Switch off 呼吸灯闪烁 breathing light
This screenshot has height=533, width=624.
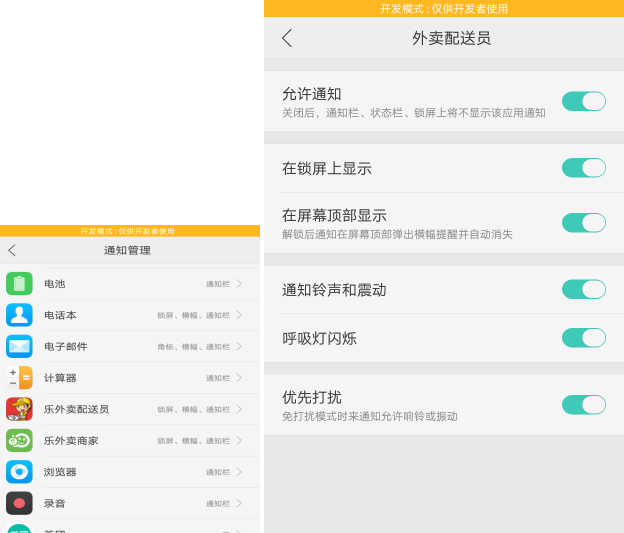(583, 338)
